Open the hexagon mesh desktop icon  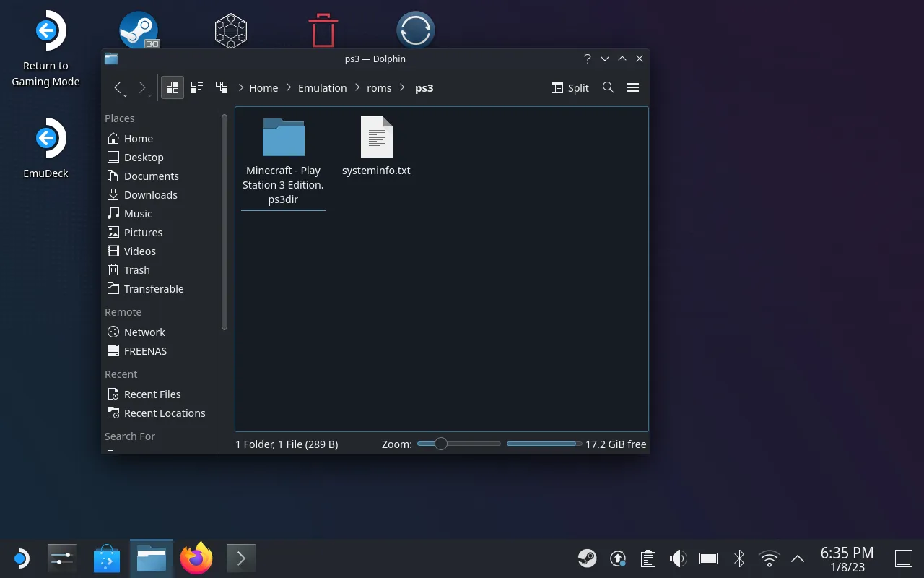click(231, 31)
